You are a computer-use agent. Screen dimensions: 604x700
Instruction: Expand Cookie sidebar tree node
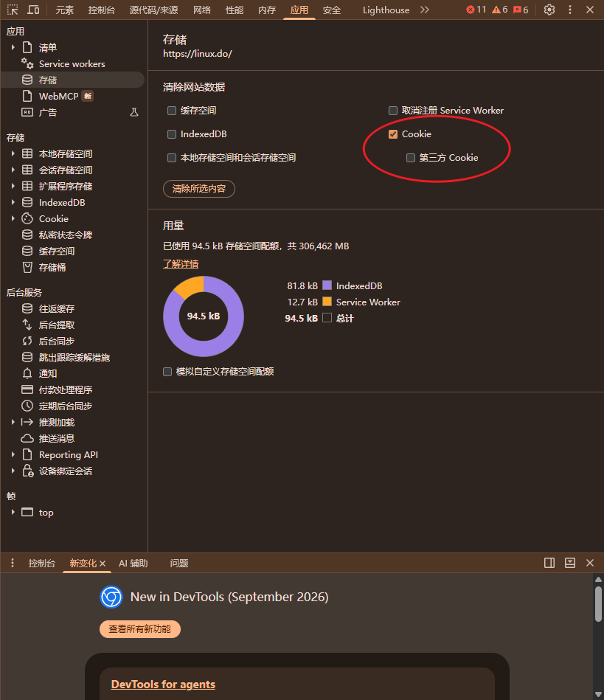(13, 218)
